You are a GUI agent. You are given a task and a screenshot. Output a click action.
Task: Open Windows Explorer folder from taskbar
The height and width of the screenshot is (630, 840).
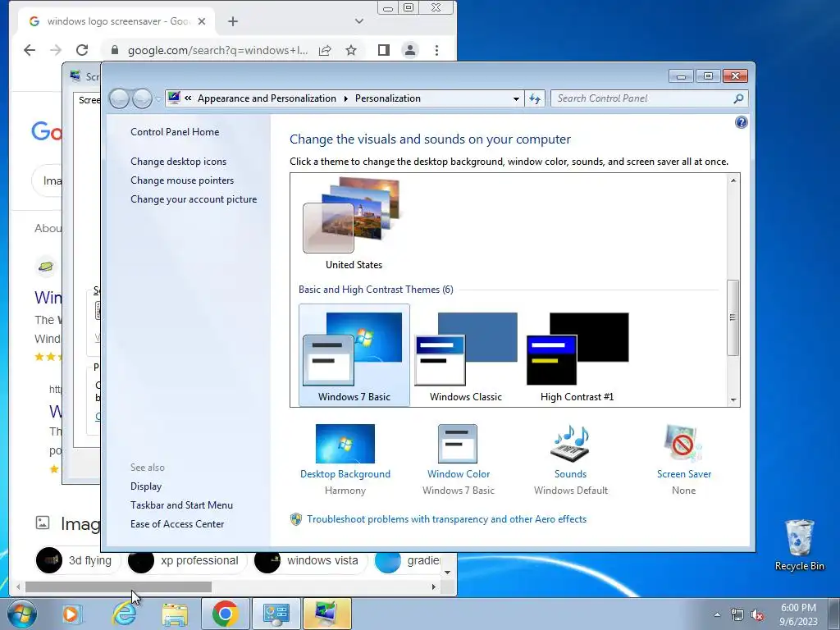click(175, 614)
